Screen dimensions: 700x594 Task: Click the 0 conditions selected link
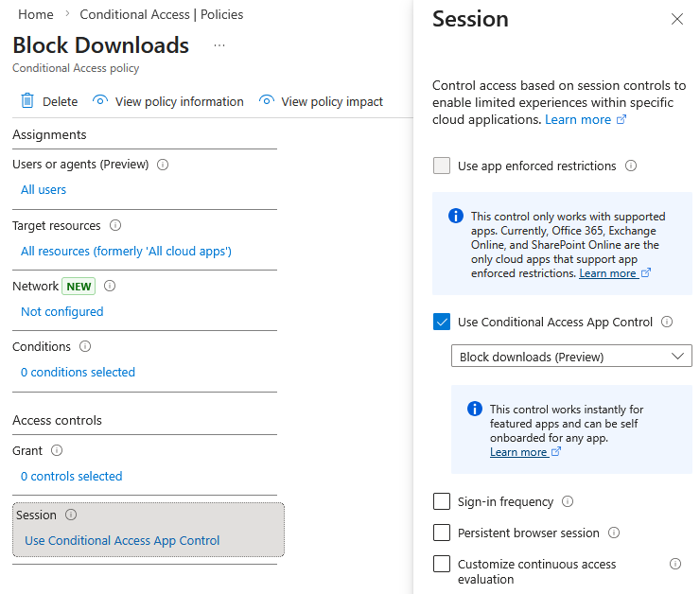[78, 373]
